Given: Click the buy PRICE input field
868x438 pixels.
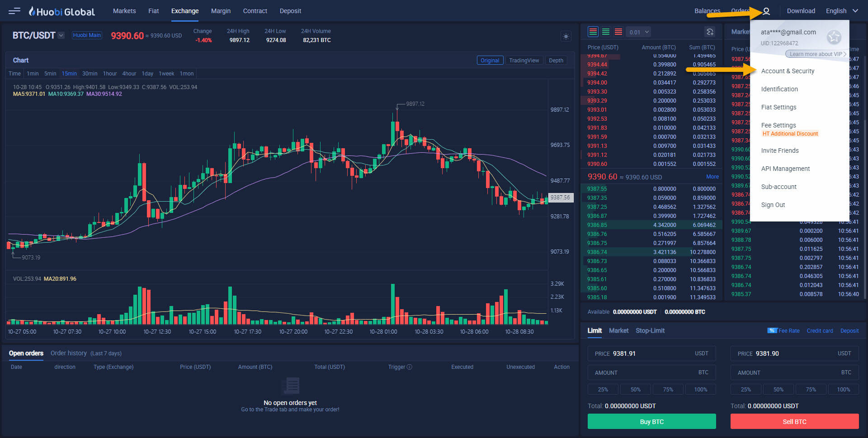Looking at the screenshot, I should [x=651, y=353].
